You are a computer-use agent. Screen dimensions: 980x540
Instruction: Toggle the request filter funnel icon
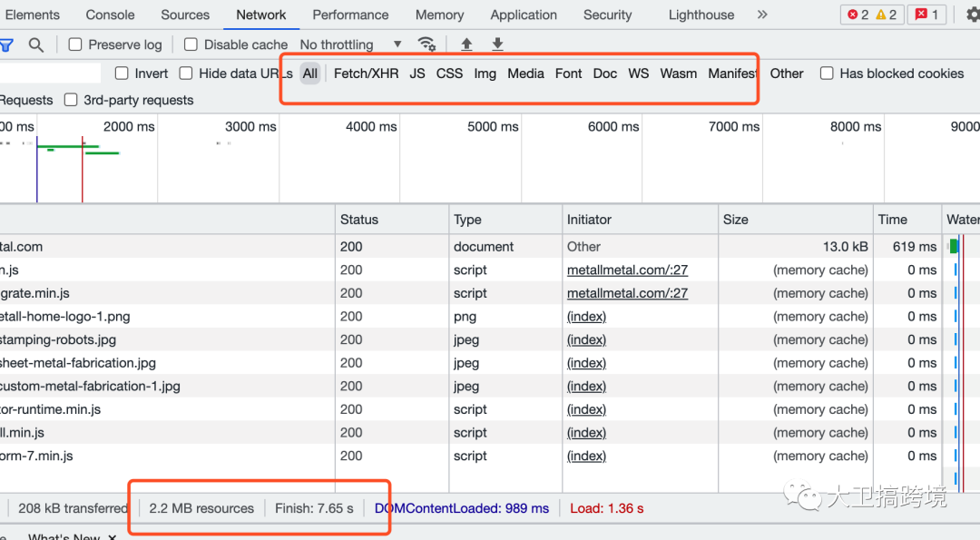[x=6, y=44]
